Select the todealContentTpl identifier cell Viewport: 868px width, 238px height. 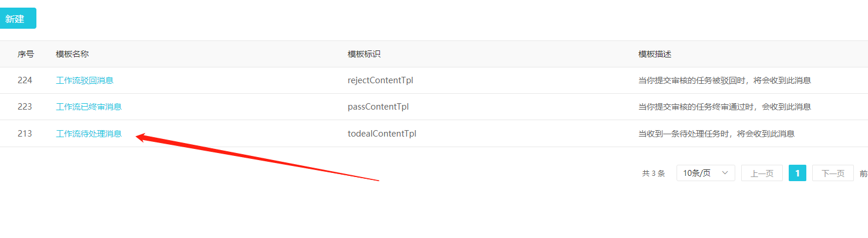[x=382, y=134]
